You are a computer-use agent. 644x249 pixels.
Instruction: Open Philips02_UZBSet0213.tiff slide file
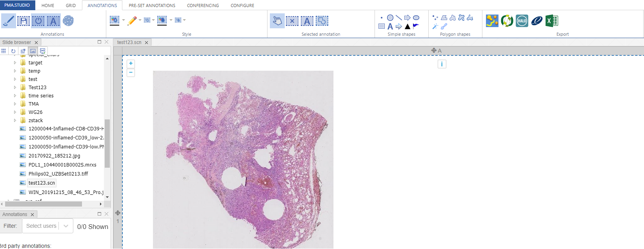tap(58, 174)
